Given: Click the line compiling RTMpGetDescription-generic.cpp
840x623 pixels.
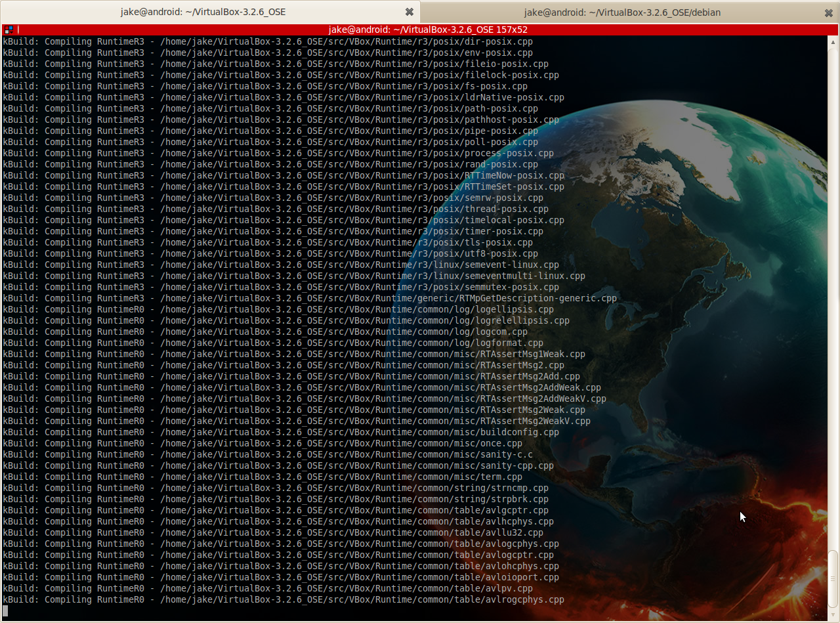Looking at the screenshot, I should (310, 298).
